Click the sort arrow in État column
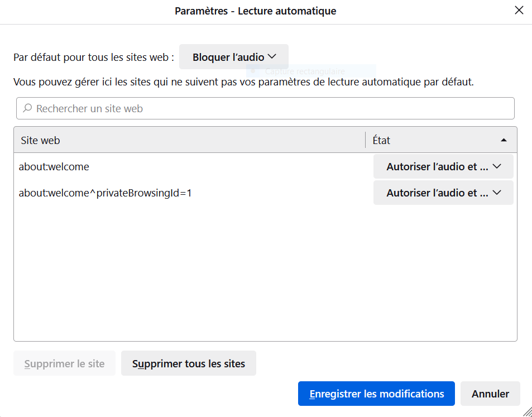Image resolution: width=532 pixels, height=417 pixels. click(x=504, y=140)
